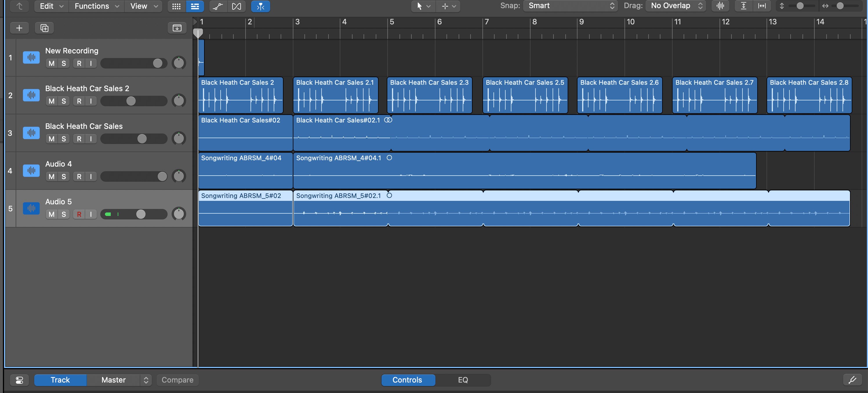868x393 pixels.
Task: Click the global tracks download-arrow icon
Action: (x=177, y=28)
